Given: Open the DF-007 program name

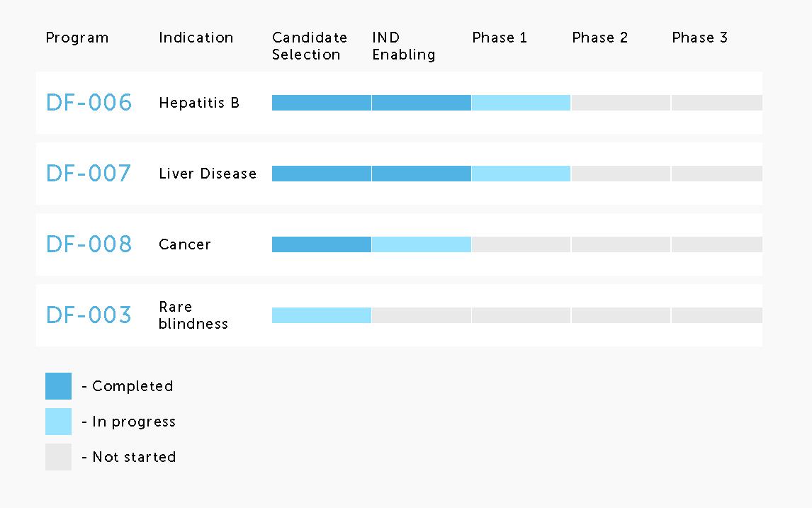Looking at the screenshot, I should (x=89, y=174).
